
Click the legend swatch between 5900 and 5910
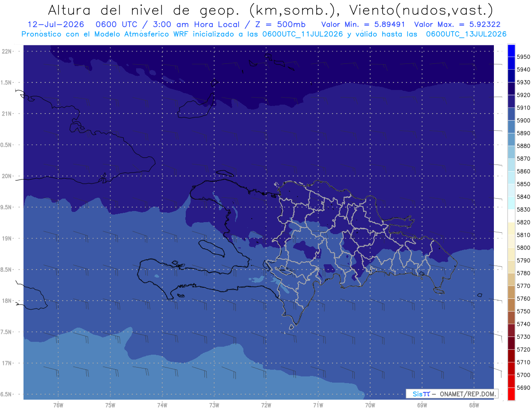511,114
